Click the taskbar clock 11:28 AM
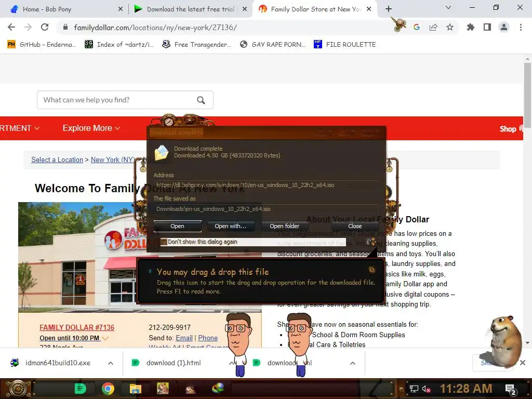The height and width of the screenshot is (399, 532). tap(466, 389)
